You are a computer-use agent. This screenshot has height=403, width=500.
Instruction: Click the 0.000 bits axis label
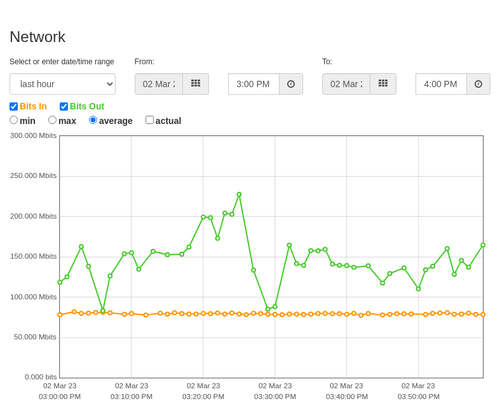[41, 377]
